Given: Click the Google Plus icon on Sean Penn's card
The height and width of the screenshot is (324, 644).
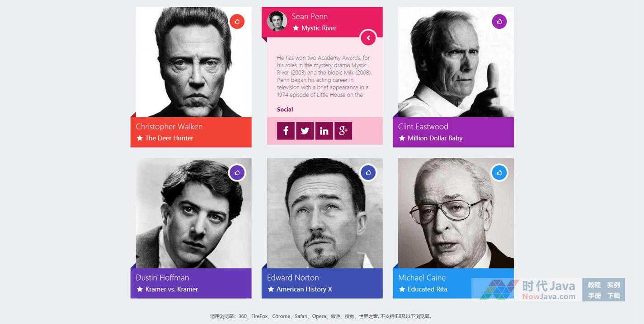Looking at the screenshot, I should click(x=343, y=131).
